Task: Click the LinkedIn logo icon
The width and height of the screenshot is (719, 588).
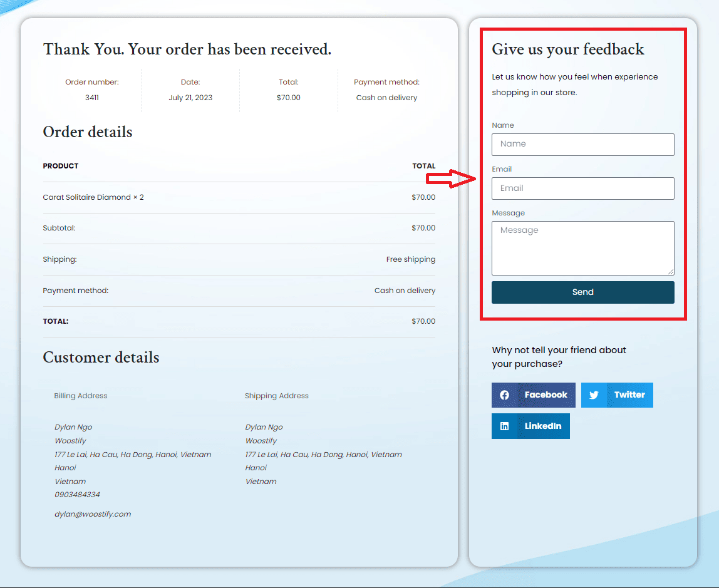Action: [x=504, y=426]
